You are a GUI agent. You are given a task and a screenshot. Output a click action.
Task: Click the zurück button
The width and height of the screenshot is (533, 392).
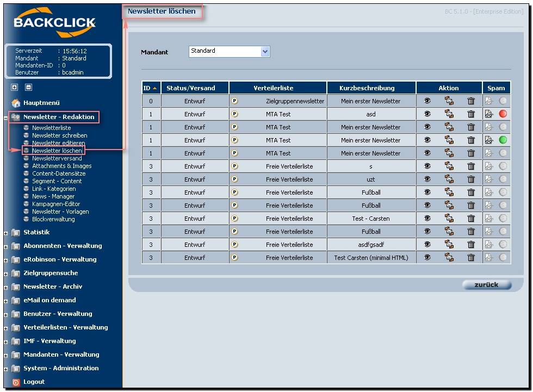click(x=486, y=285)
